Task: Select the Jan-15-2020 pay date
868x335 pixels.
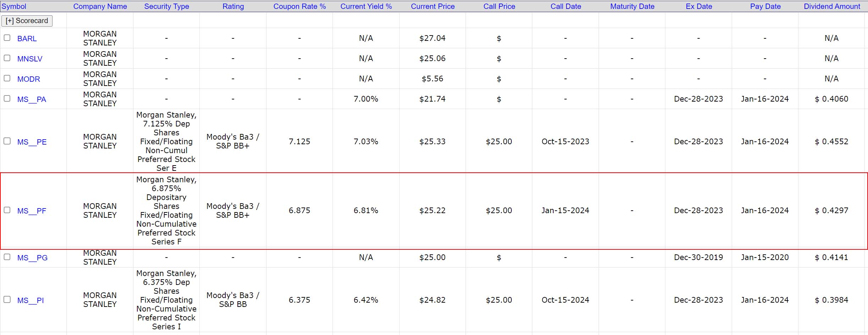Action: (765, 257)
